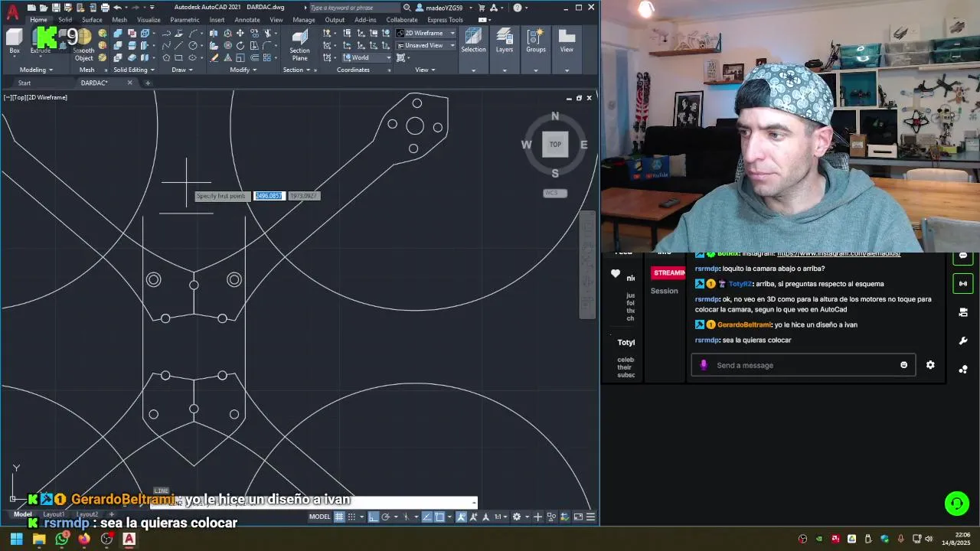Toggle auto-add annotation scales icon
980x551 pixels.
pos(473,517)
